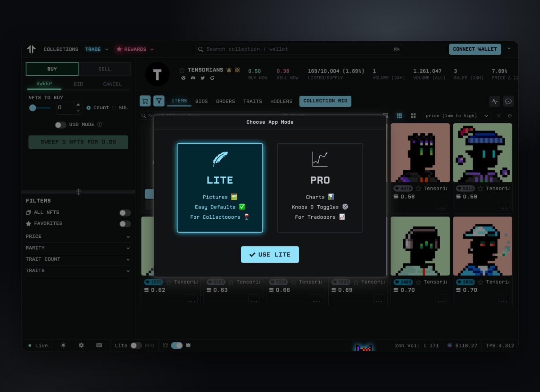Click the USE LITE button
This screenshot has height=392, width=540.
click(x=270, y=255)
